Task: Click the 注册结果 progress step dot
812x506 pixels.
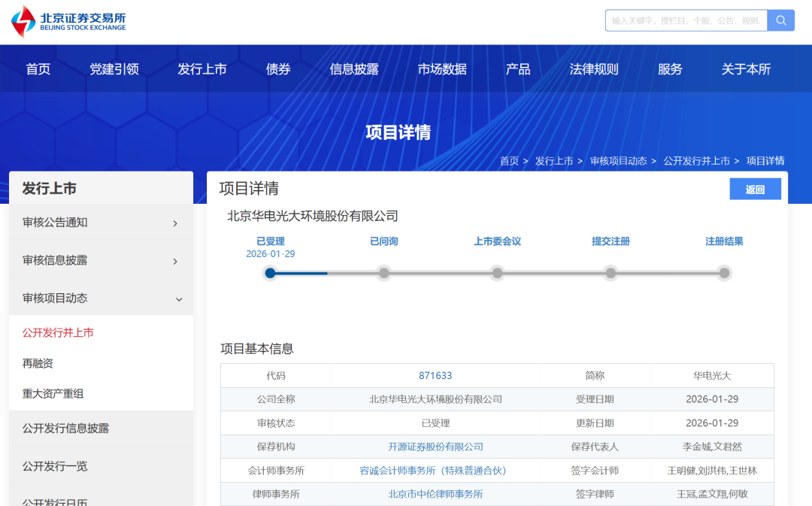Action: coord(724,273)
